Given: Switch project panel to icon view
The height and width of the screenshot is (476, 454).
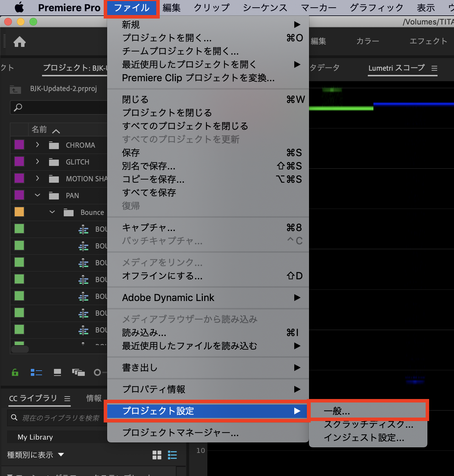Looking at the screenshot, I should click(x=57, y=372).
